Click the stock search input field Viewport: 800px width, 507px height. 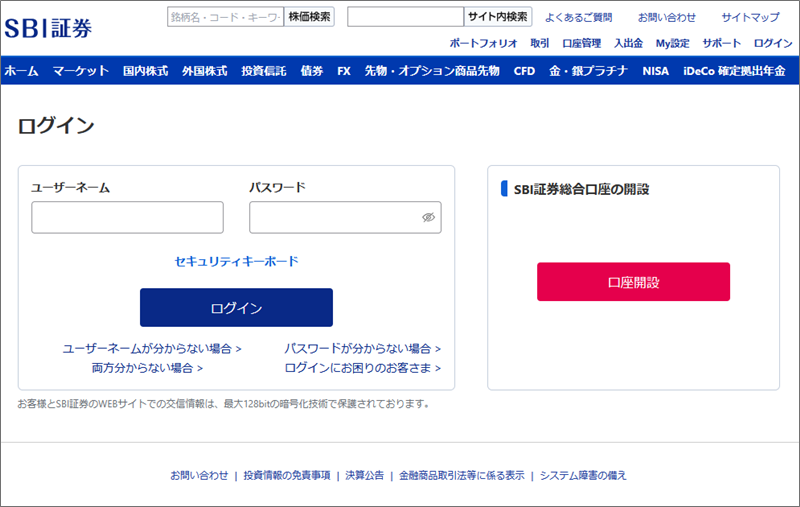click(226, 17)
